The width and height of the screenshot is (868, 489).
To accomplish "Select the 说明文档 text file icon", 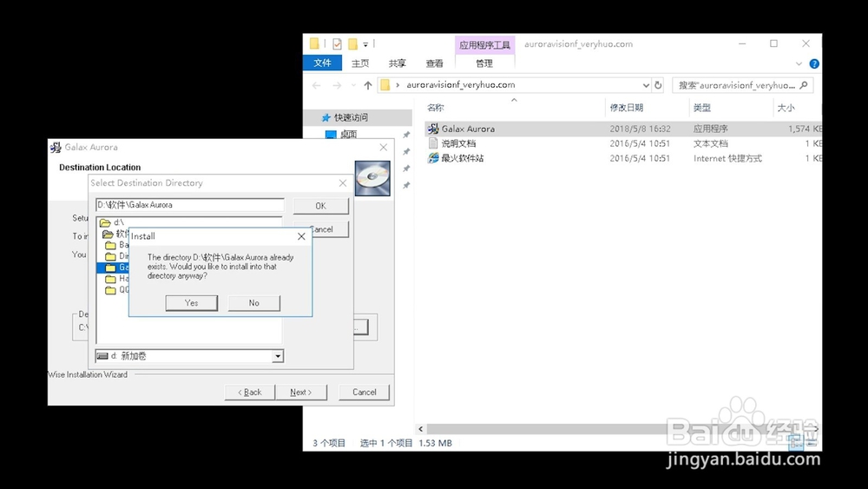I will click(x=433, y=143).
